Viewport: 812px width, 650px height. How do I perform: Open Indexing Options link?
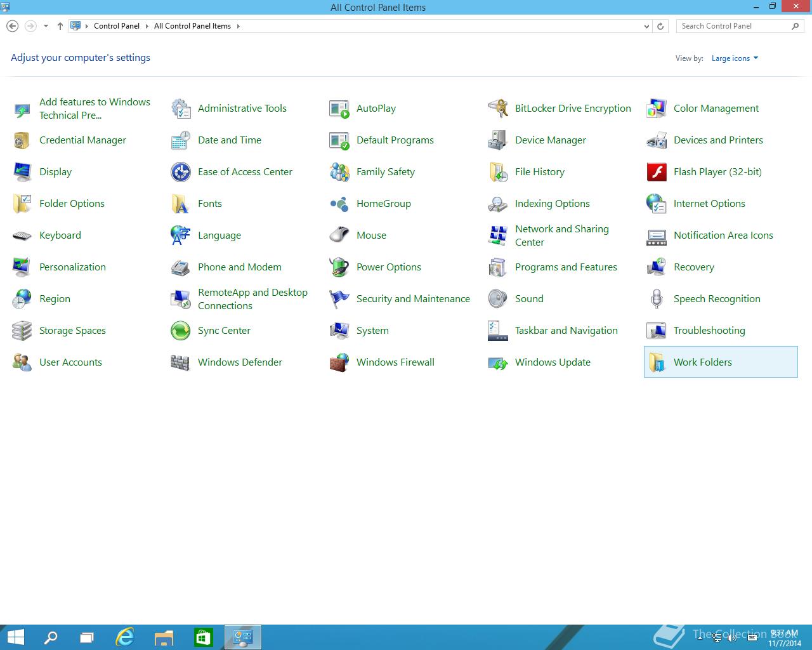click(553, 204)
